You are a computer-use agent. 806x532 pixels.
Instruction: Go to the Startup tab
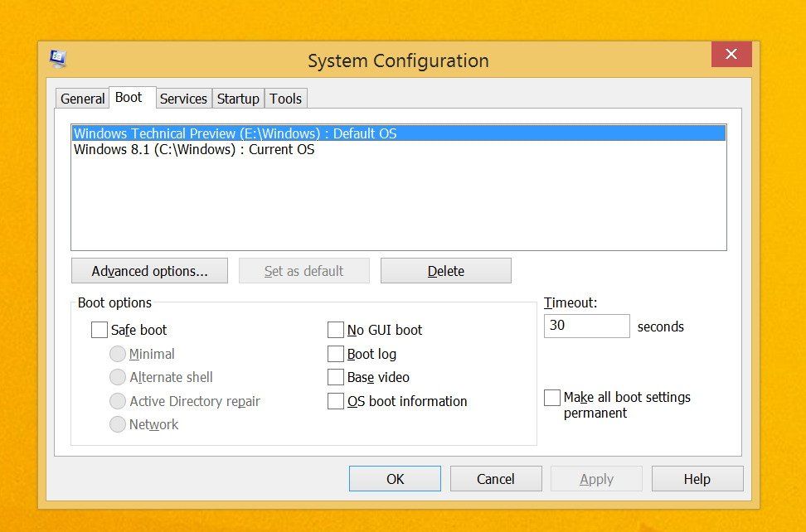pos(238,98)
